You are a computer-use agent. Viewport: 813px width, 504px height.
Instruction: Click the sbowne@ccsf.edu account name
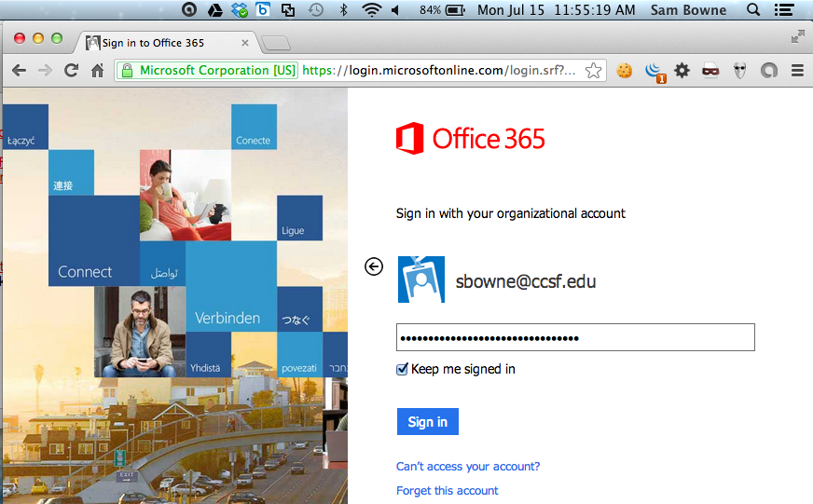click(526, 281)
